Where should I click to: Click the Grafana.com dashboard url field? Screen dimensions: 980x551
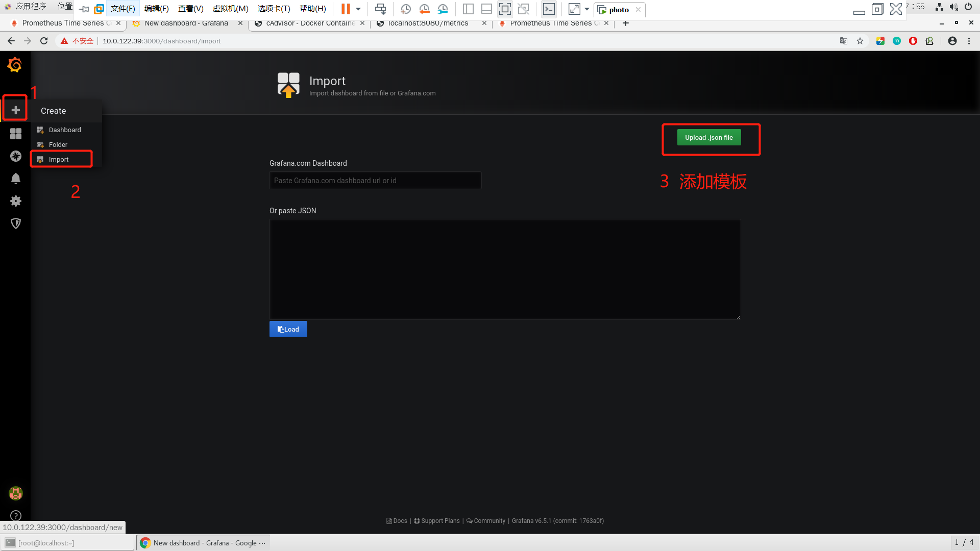[x=375, y=180]
